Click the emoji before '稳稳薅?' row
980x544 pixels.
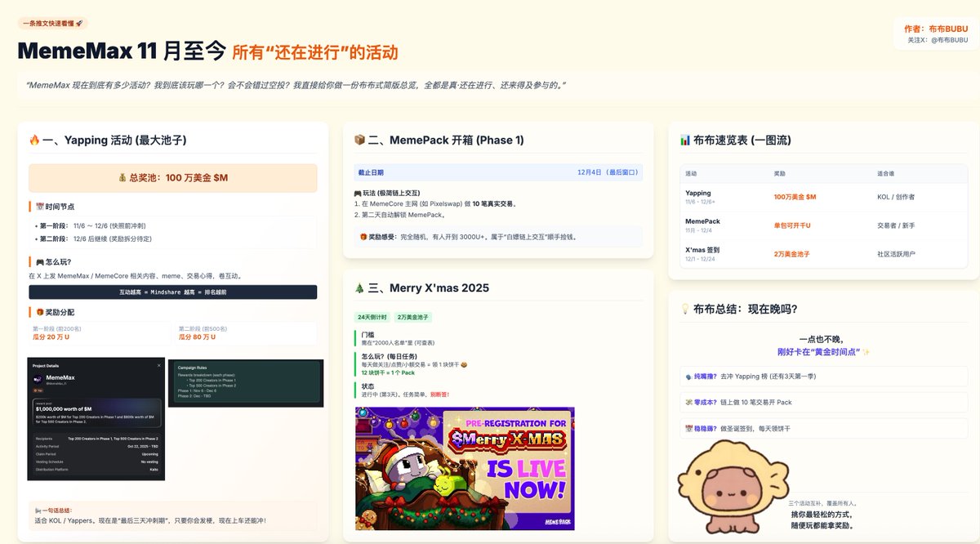click(689, 428)
